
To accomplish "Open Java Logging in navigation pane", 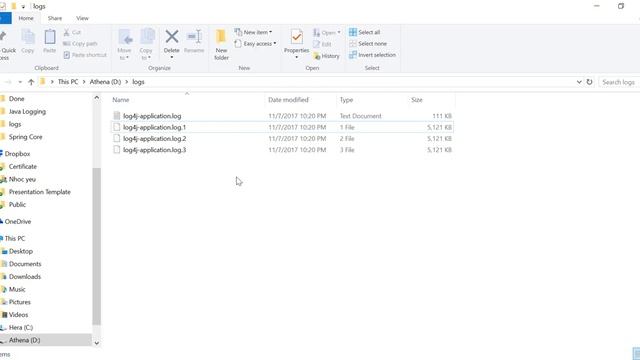I will (x=27, y=111).
